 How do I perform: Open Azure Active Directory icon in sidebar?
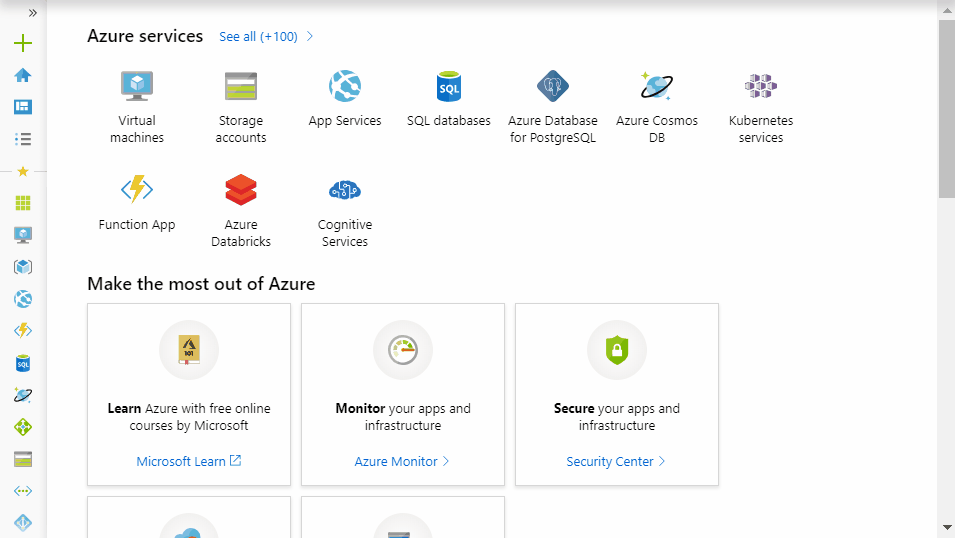click(23, 523)
